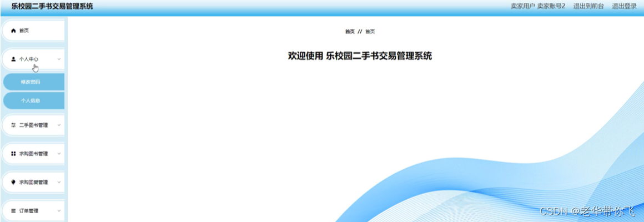The image size is (644, 222).
Task: Select the 个人中心 menu label
Action: (x=29, y=59)
